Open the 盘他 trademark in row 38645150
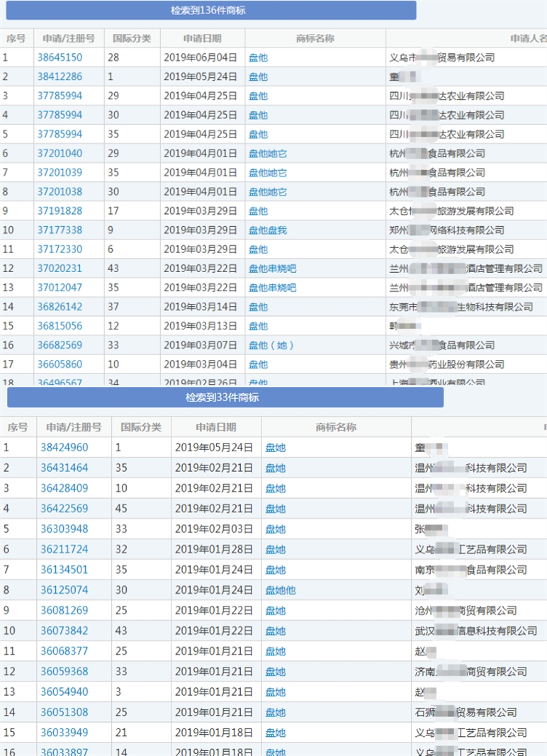 pos(258,58)
